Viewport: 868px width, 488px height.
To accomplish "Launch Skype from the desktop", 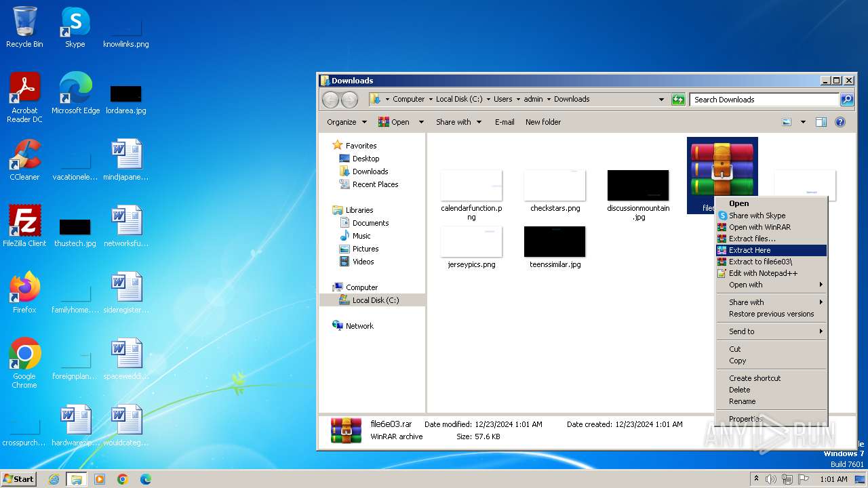I will [75, 27].
